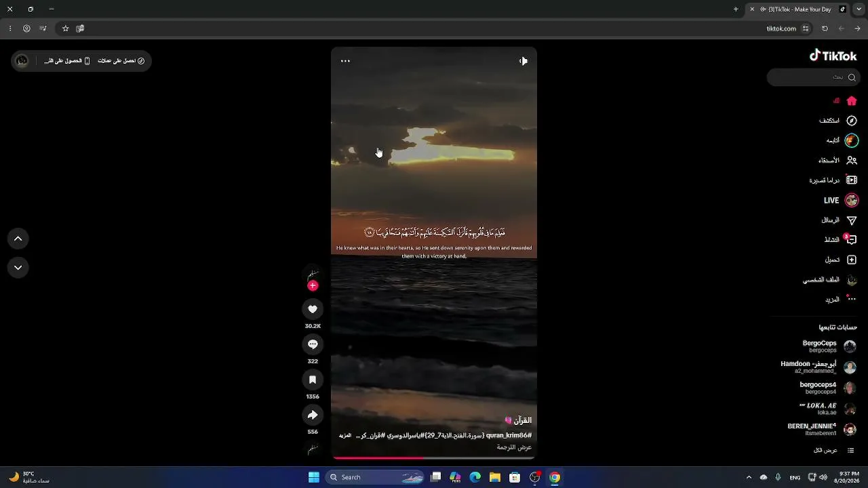Like the video with the heart icon
The image size is (868, 488).
coord(313,309)
